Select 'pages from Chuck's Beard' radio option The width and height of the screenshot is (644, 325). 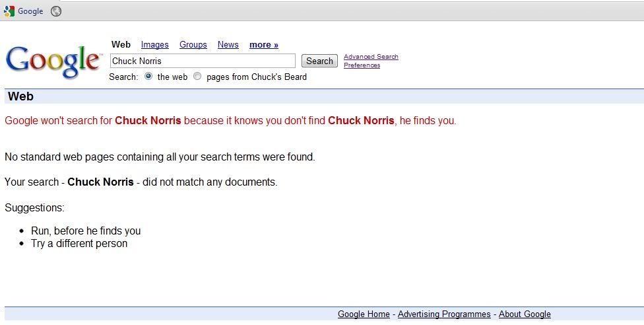click(197, 76)
